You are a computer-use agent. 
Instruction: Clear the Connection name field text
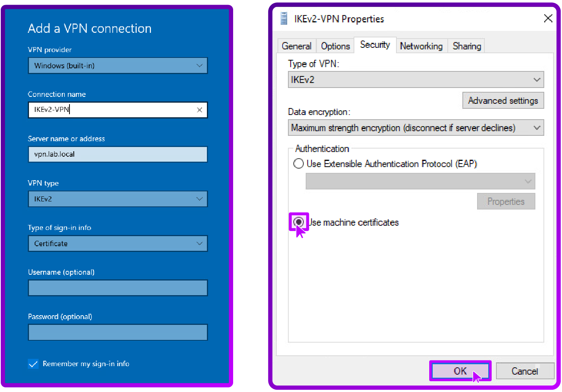coord(200,110)
